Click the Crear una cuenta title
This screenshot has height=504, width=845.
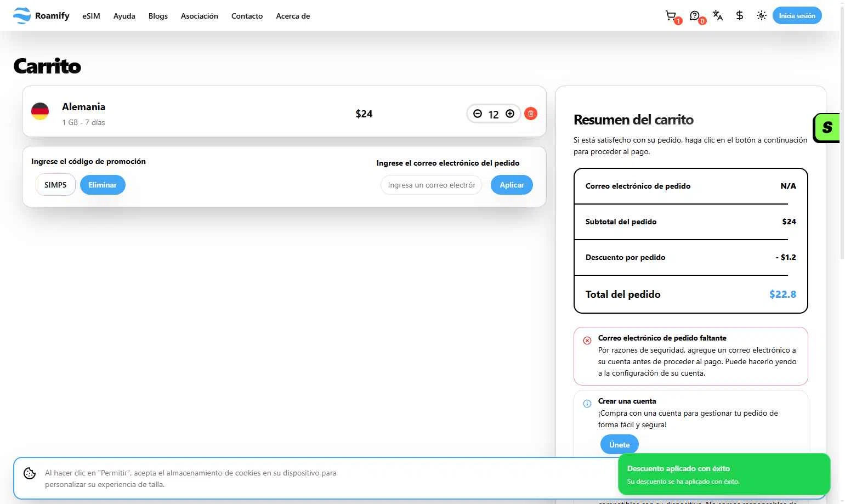(x=627, y=401)
